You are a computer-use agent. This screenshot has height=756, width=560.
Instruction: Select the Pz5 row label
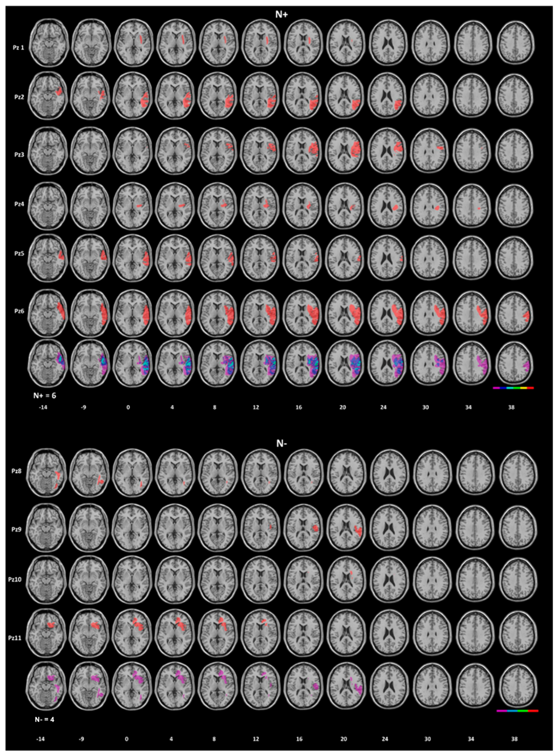click(19, 253)
